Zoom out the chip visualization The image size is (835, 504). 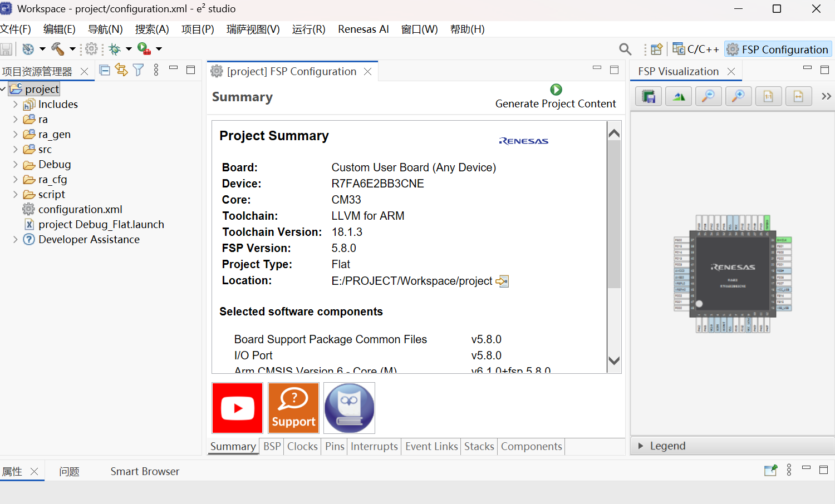(709, 96)
